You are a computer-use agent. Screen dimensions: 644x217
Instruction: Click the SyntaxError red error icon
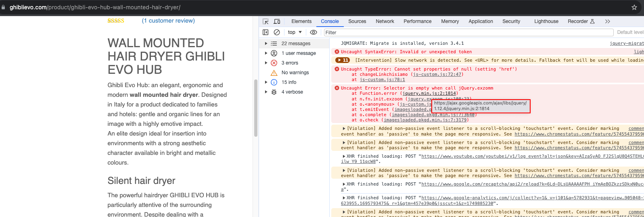337,52
